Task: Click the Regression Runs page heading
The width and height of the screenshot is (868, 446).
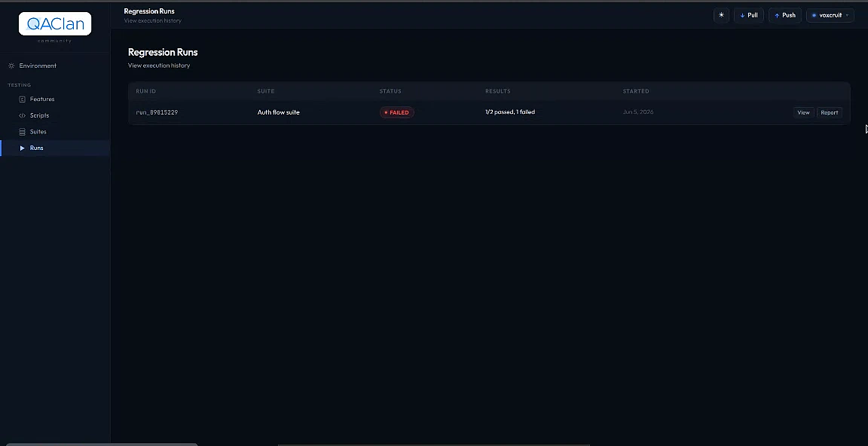Action: point(163,52)
